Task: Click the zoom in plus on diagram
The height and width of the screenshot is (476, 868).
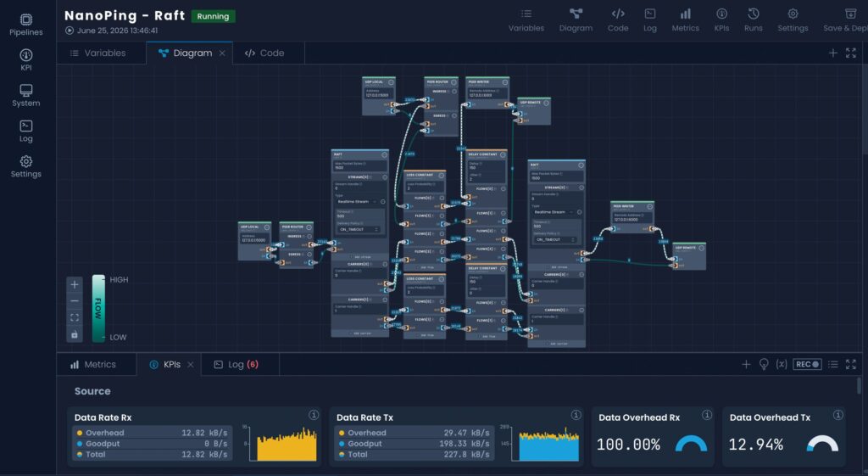Action: (75, 284)
